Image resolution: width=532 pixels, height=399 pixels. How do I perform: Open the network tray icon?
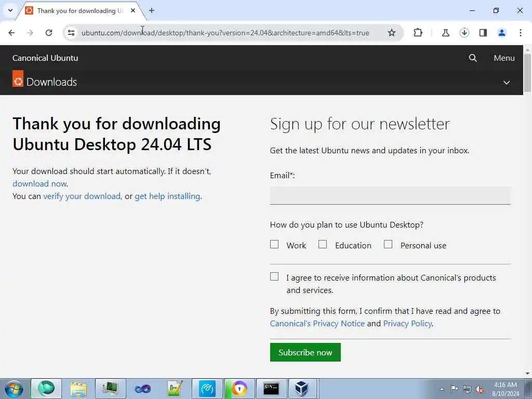click(467, 389)
